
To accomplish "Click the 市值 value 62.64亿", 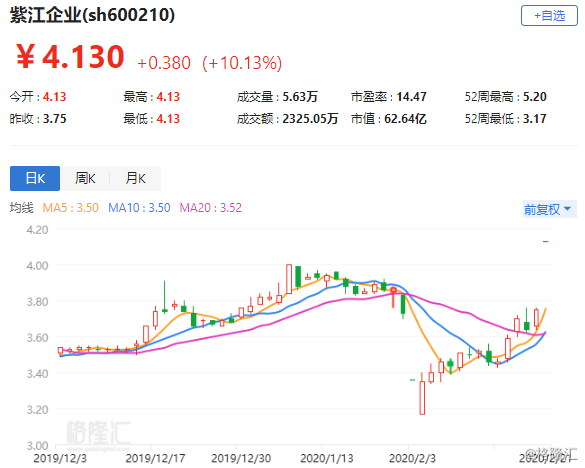I will point(405,119).
